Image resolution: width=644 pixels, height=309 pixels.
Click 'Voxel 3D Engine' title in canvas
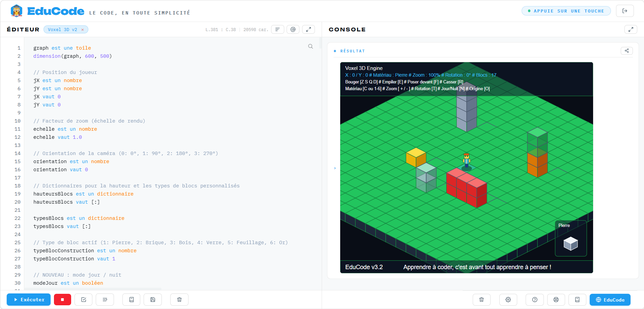coord(364,68)
